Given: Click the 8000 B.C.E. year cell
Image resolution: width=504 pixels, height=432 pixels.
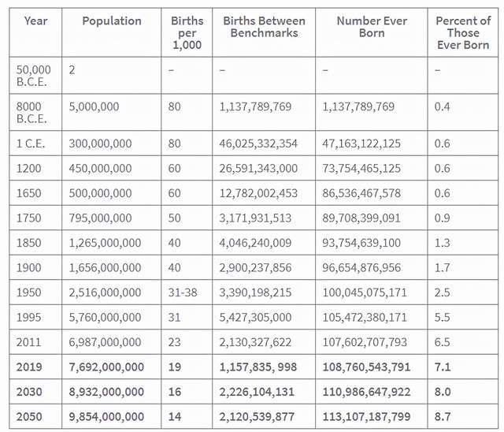Looking at the screenshot, I should 32,113.
